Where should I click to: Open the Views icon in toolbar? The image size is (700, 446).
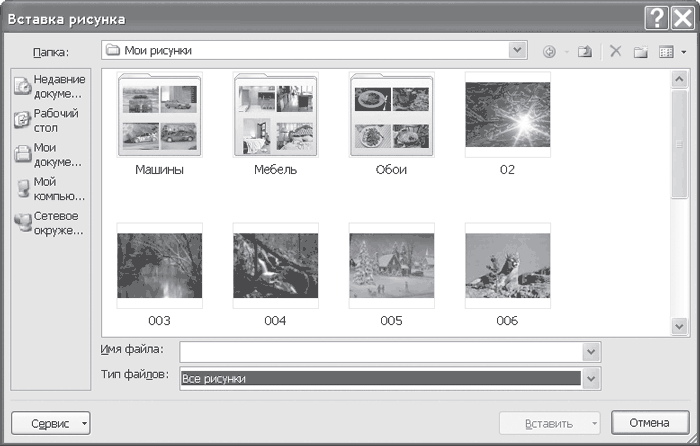666,52
